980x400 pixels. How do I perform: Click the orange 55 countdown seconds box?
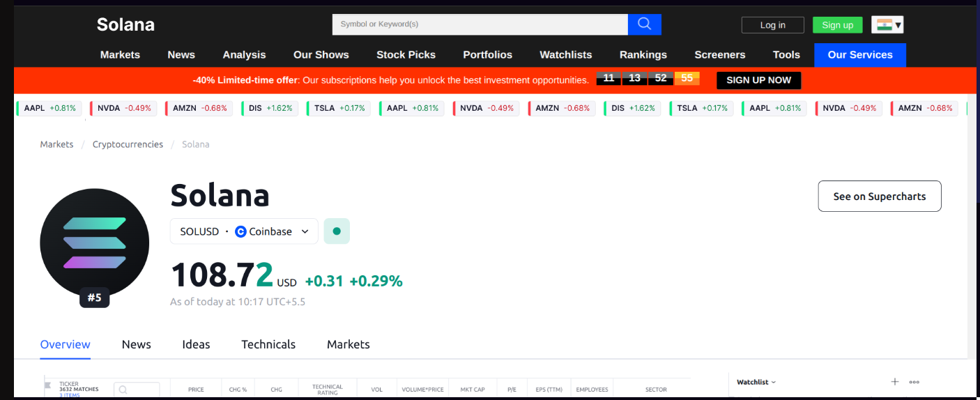click(x=687, y=78)
